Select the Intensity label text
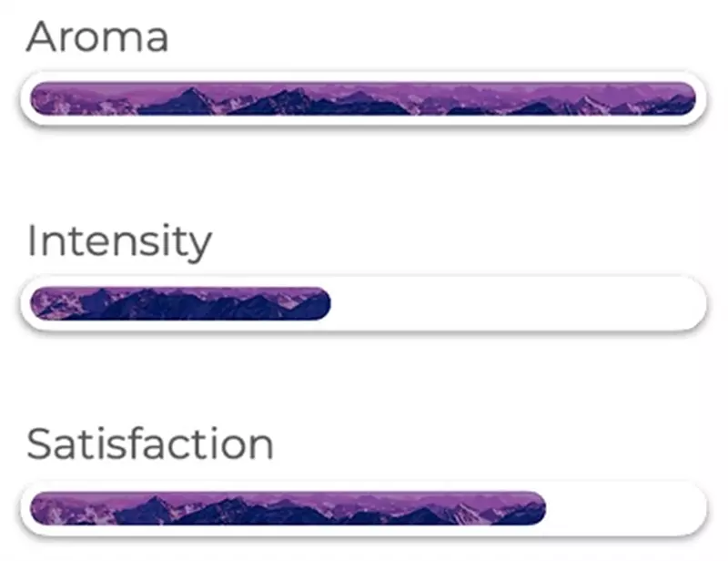The image size is (728, 561). pyautogui.click(x=119, y=241)
